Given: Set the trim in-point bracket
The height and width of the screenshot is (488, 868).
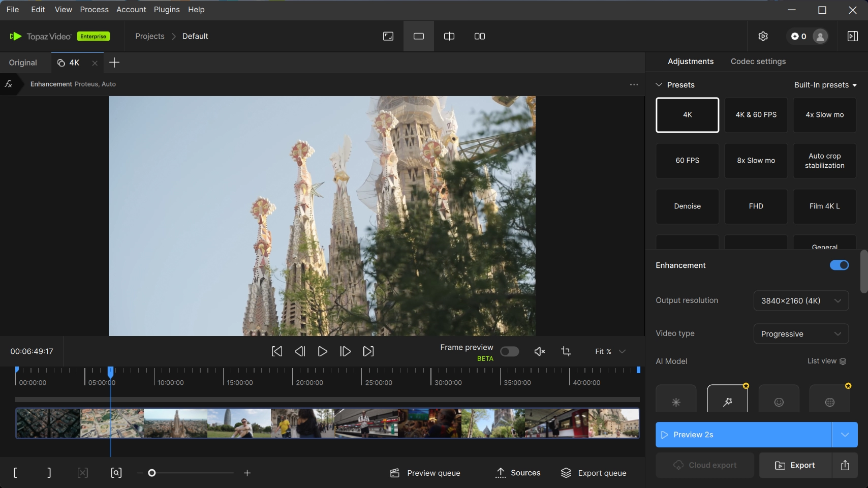Looking at the screenshot, I should pyautogui.click(x=15, y=473).
